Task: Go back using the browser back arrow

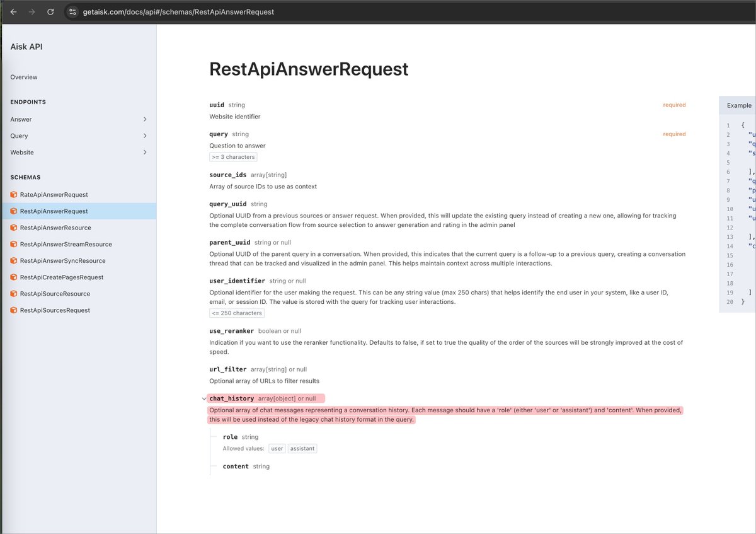Action: click(x=13, y=12)
